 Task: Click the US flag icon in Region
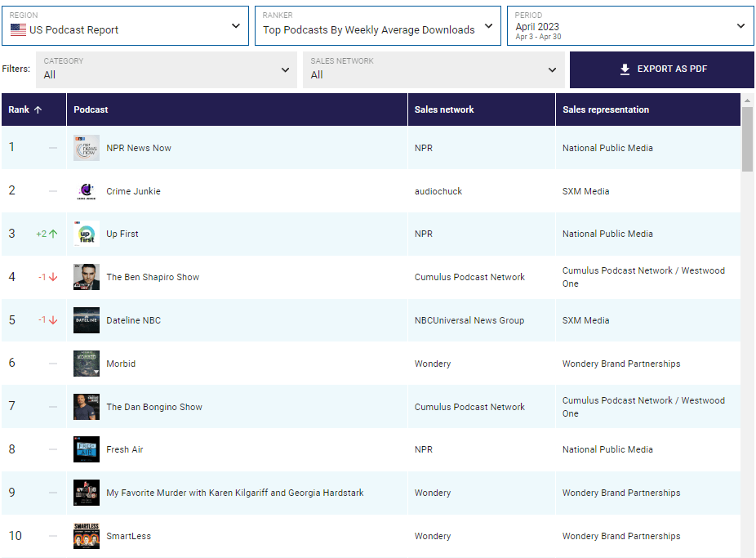click(x=18, y=30)
